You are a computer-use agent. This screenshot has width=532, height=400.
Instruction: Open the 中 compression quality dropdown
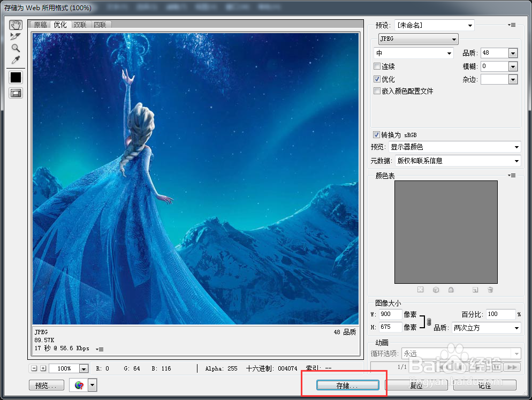coord(414,53)
